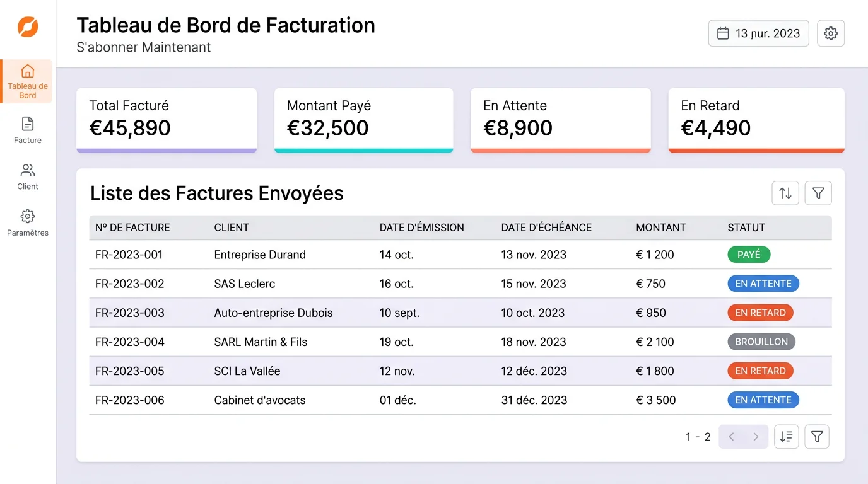Image resolution: width=868 pixels, height=484 pixels.
Task: Open Paramètres from the sidebar
Action: 27,222
